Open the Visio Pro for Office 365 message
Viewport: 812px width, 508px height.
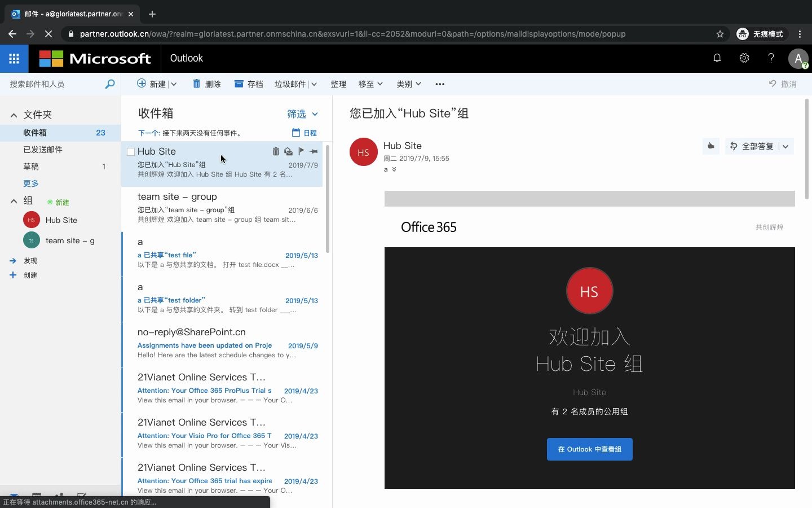click(222, 435)
